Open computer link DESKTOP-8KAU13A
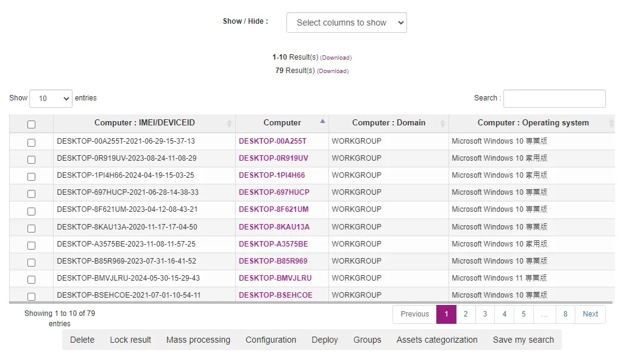Screen dimensions: 624x364 pyautogui.click(x=274, y=227)
